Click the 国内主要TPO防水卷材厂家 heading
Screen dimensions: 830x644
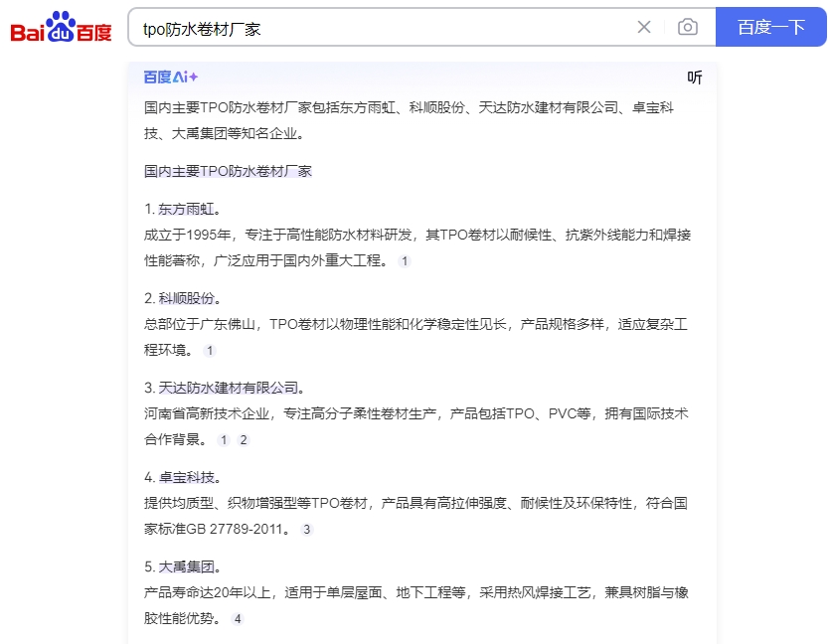[x=228, y=171]
